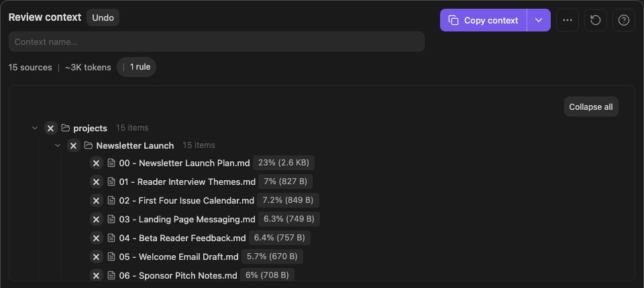Screen dimensions: 644x288
Task: Remove the Newsletter Launch folder with its X
Action: click(74, 145)
